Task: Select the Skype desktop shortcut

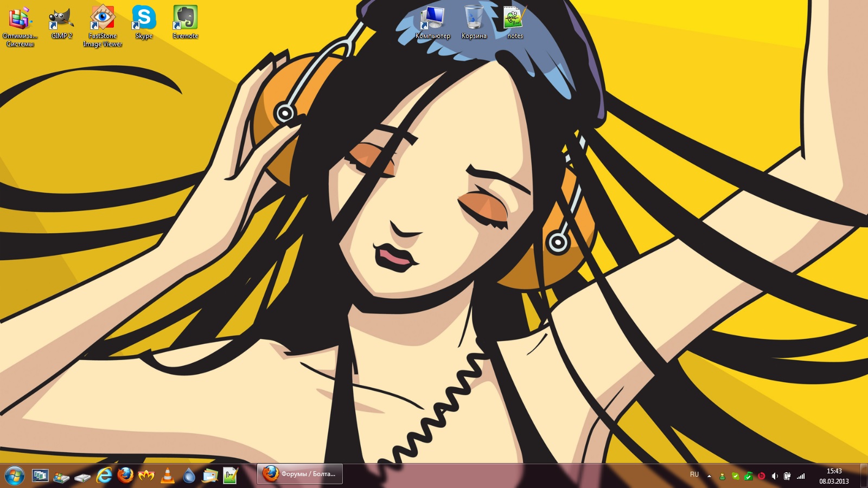Action: (144, 23)
